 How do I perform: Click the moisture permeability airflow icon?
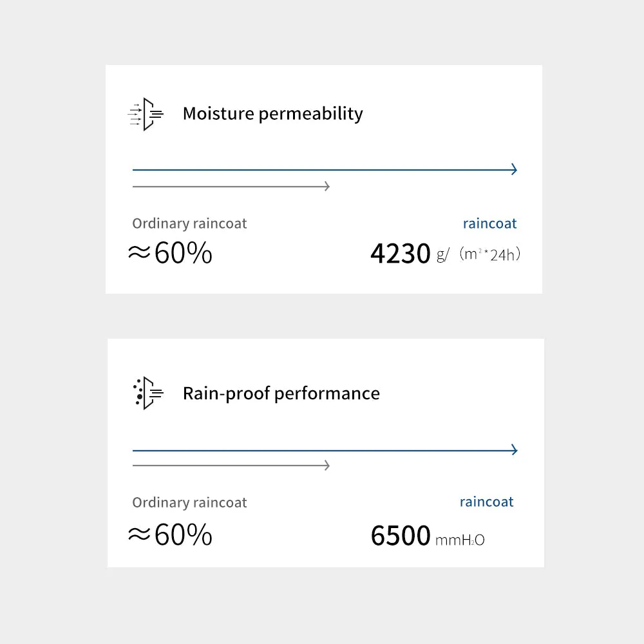[x=146, y=114]
